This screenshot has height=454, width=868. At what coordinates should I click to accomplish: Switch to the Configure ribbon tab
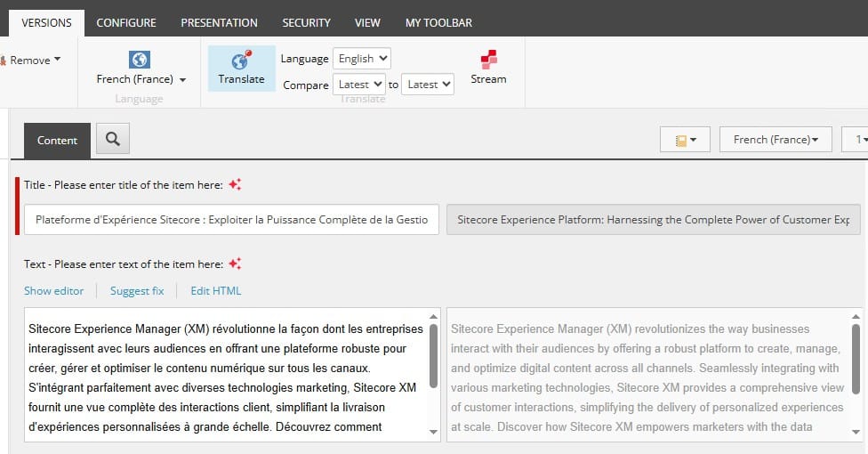point(126,22)
